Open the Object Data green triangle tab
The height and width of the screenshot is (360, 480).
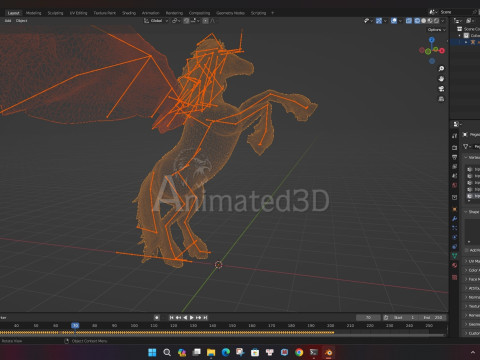tap(455, 256)
